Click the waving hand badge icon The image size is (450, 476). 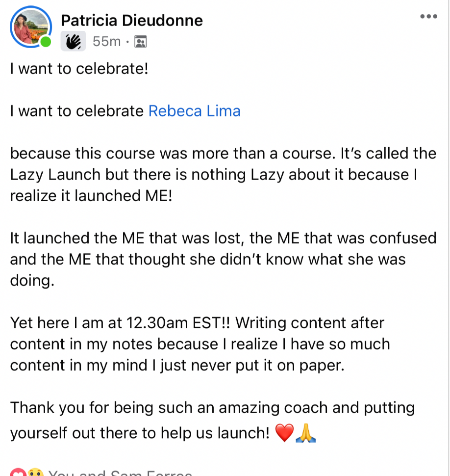coord(73,42)
